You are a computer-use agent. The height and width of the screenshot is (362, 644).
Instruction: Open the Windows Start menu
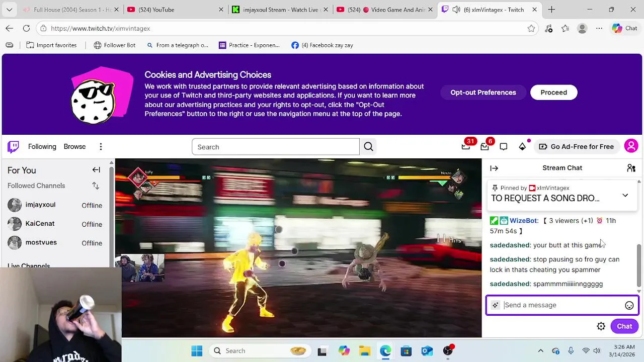(197, 351)
